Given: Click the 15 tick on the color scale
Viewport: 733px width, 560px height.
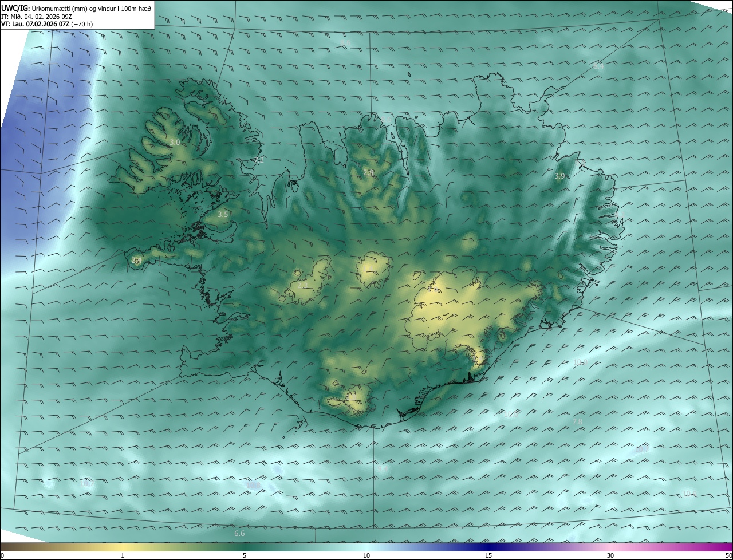Looking at the screenshot, I should tap(488, 555).
